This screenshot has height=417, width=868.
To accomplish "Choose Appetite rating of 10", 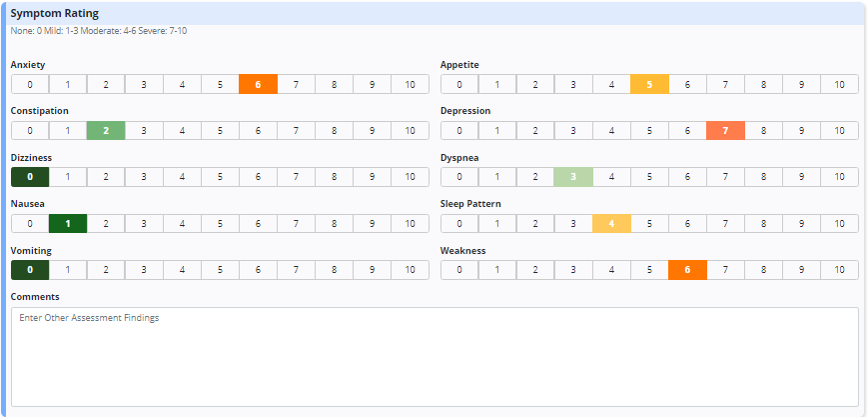I will 839,84.
